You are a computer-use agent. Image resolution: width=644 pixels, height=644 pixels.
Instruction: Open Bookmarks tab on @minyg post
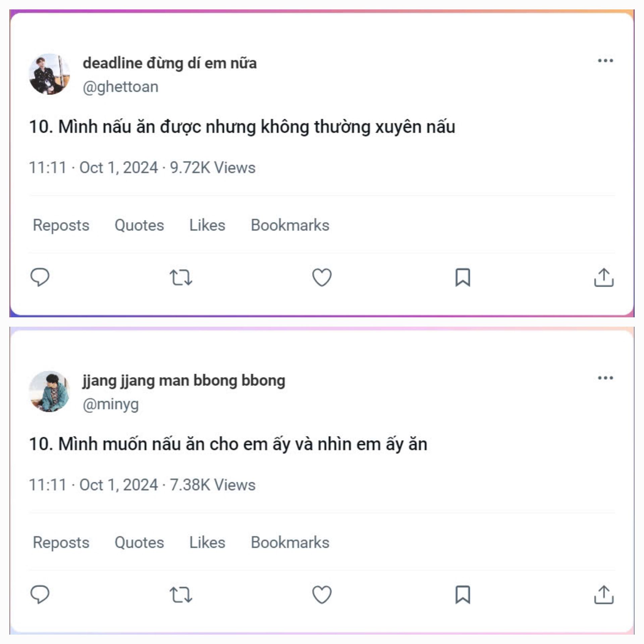point(290,542)
